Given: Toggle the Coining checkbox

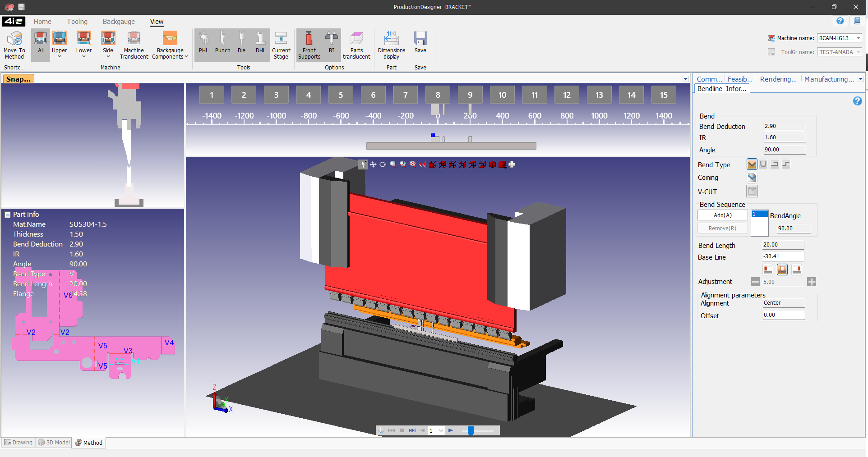Looking at the screenshot, I should pyautogui.click(x=752, y=178).
